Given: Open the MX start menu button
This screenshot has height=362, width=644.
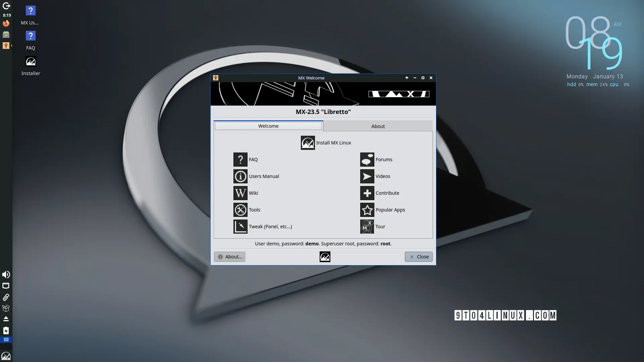Looking at the screenshot, I should click(x=6, y=356).
